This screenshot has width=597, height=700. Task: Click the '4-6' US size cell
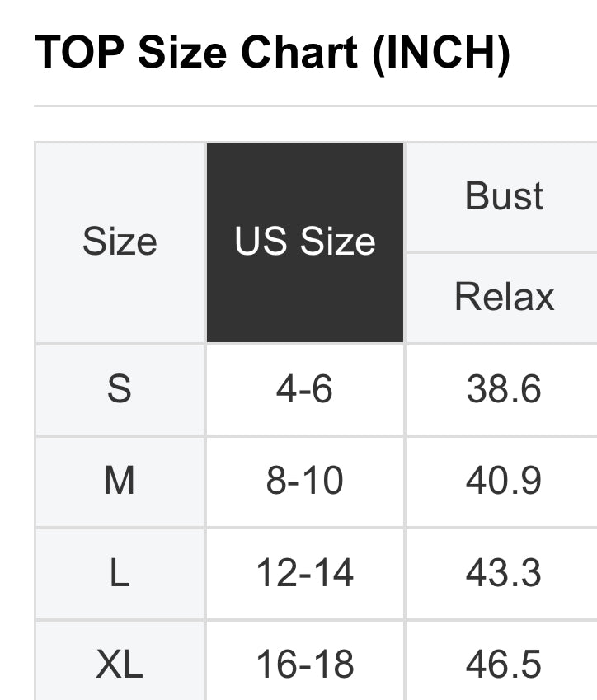(x=305, y=389)
